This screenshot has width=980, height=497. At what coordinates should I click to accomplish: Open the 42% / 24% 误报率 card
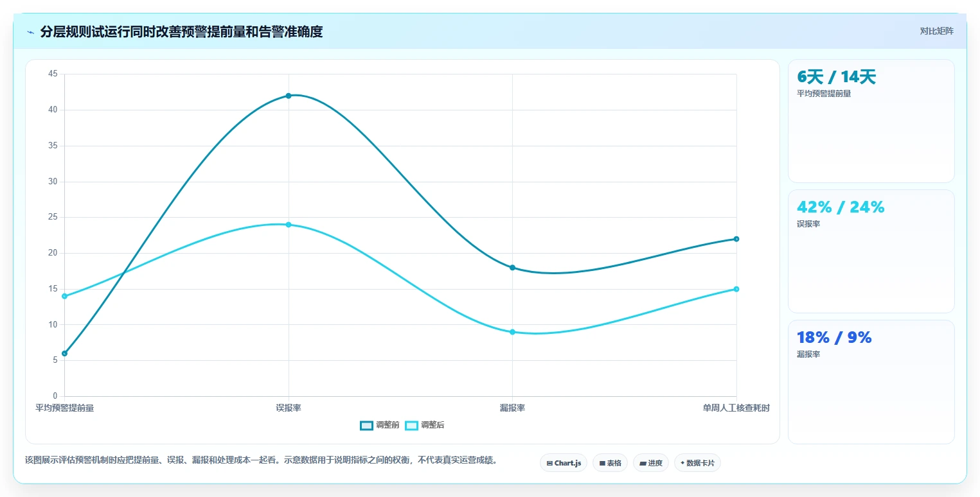click(871, 251)
